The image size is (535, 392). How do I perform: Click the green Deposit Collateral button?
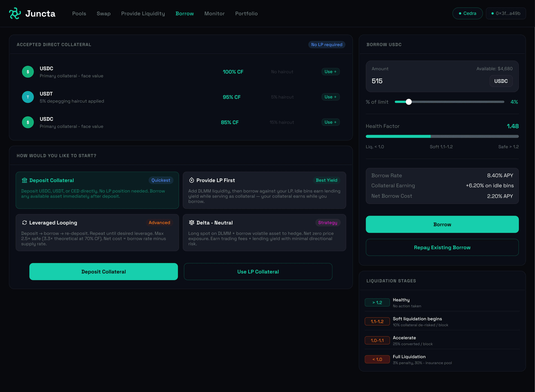104,272
